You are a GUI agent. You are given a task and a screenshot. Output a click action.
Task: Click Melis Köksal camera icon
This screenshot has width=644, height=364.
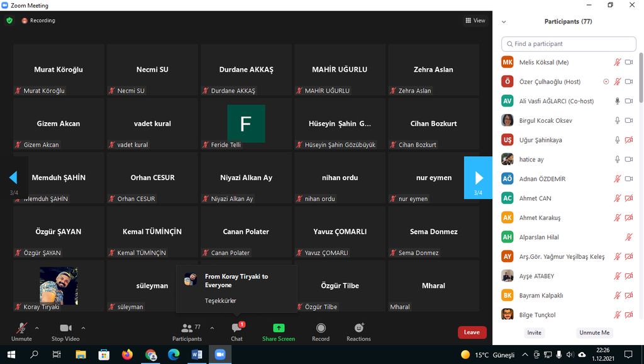click(629, 62)
